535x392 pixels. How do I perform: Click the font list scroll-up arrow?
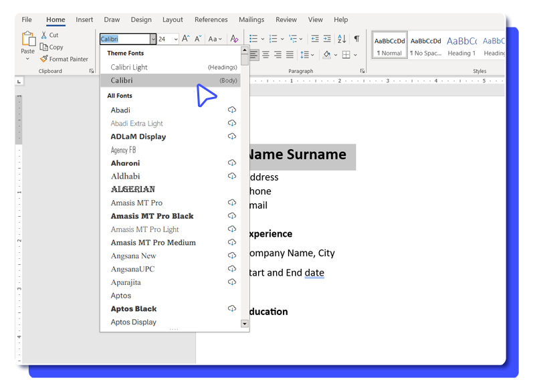245,50
